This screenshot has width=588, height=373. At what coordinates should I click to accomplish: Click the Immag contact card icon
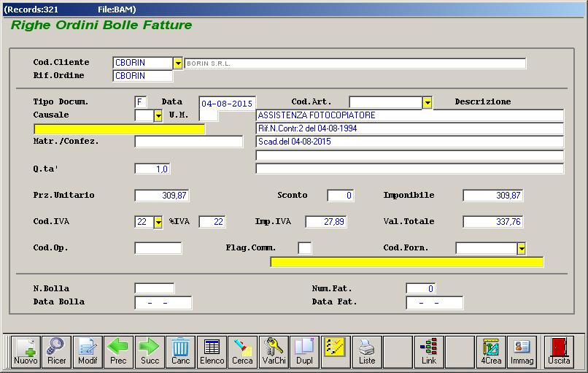(x=522, y=352)
